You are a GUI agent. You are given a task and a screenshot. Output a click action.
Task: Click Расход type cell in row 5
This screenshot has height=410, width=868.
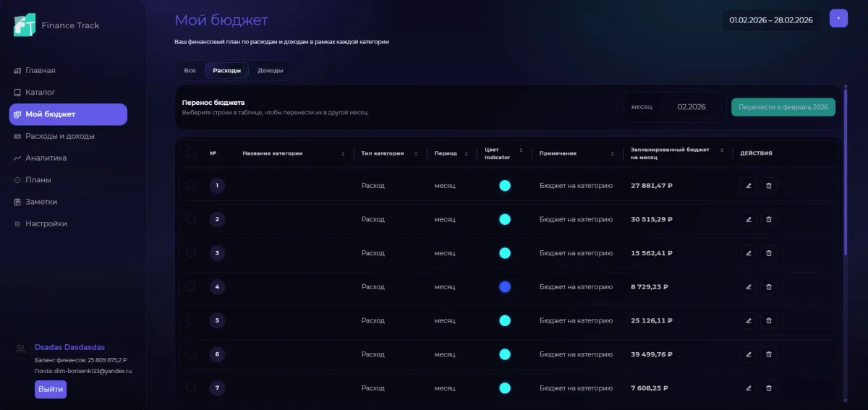tap(373, 320)
